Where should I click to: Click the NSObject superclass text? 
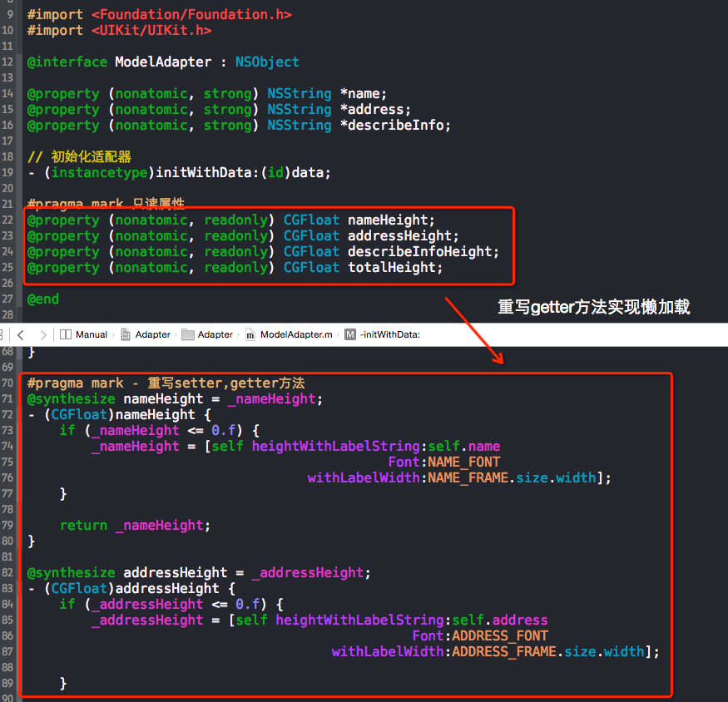(x=267, y=62)
